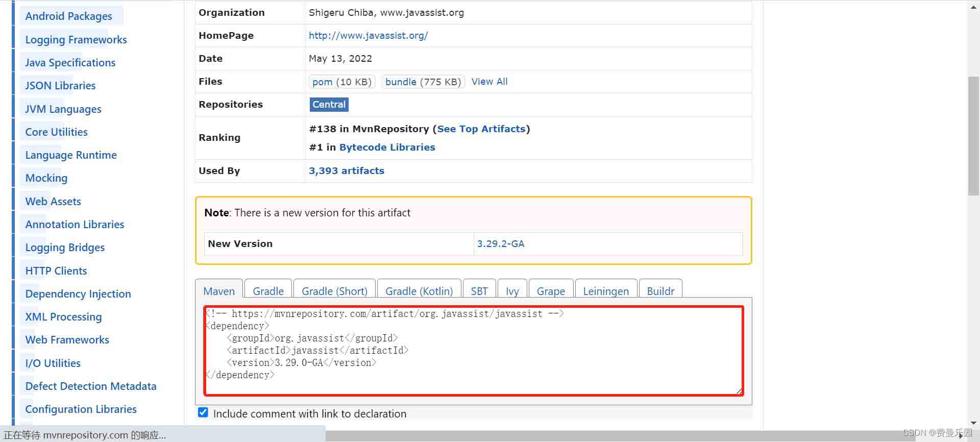This screenshot has width=980, height=442.
Task: Open the Logging Bridges category
Action: tap(65, 247)
